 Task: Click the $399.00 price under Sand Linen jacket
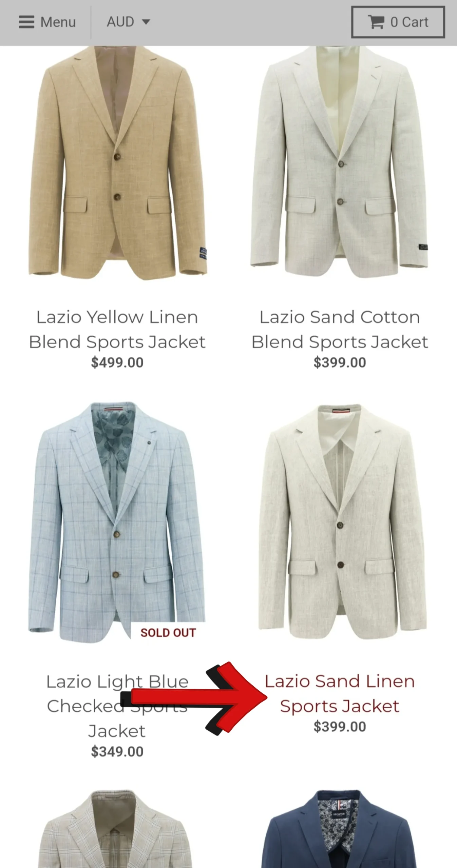click(x=340, y=727)
